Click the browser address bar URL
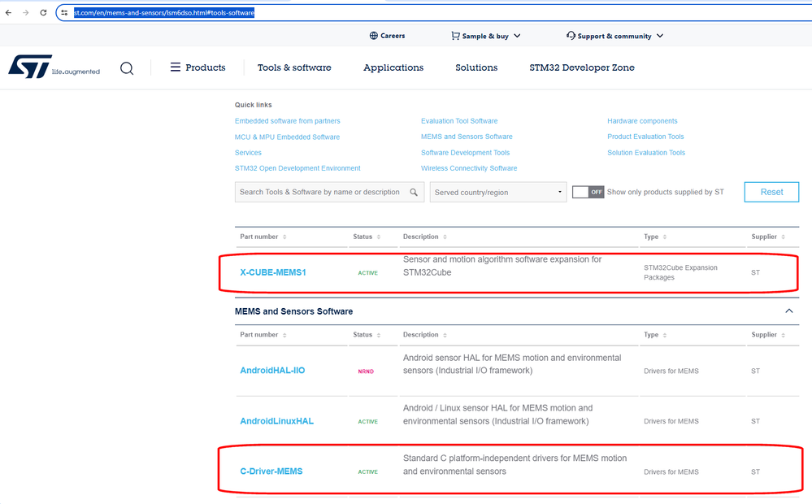Image resolution: width=812 pixels, height=504 pixels. click(164, 12)
